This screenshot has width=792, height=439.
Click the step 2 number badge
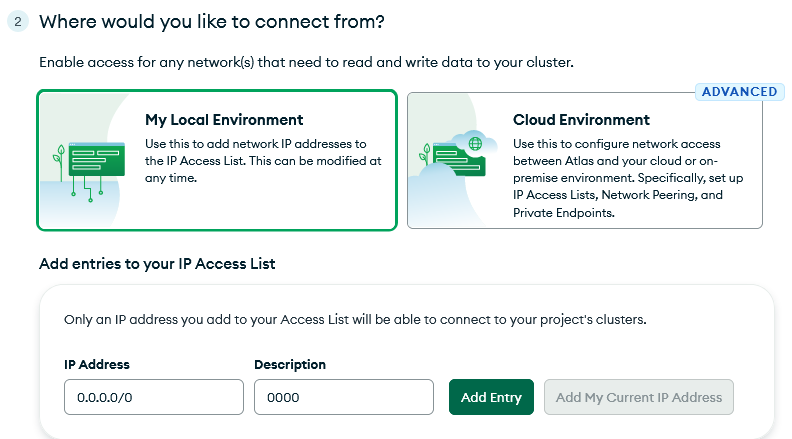[x=18, y=22]
